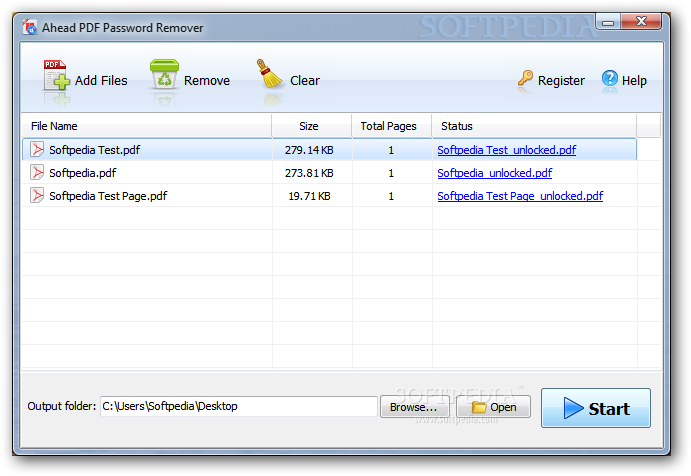Image resolution: width=691 pixels, height=476 pixels.
Task: Open the Softpedia_unlocked.pdf link
Action: point(494,173)
